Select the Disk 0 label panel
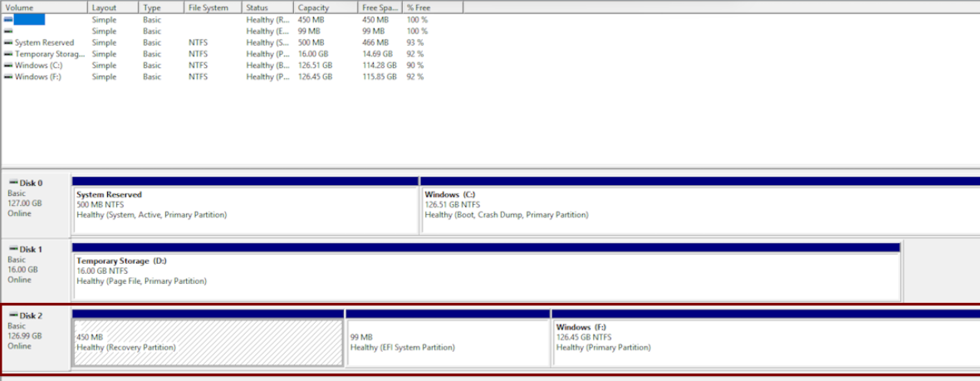 tap(35, 206)
